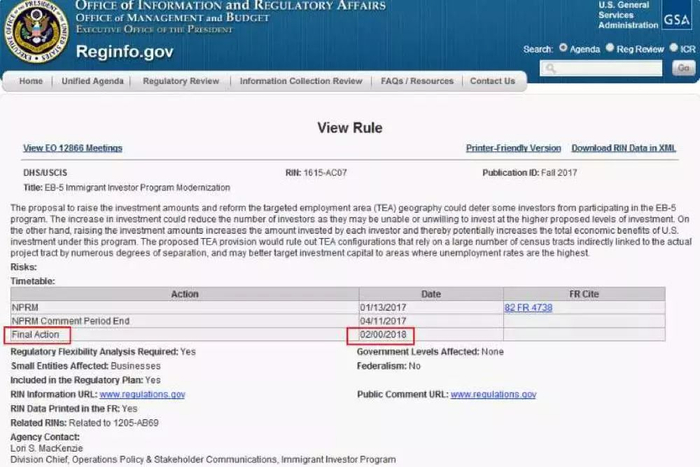Click the EB-5 Immigrant Investor Program Modernization title
The image size is (700, 467).
coord(137,188)
